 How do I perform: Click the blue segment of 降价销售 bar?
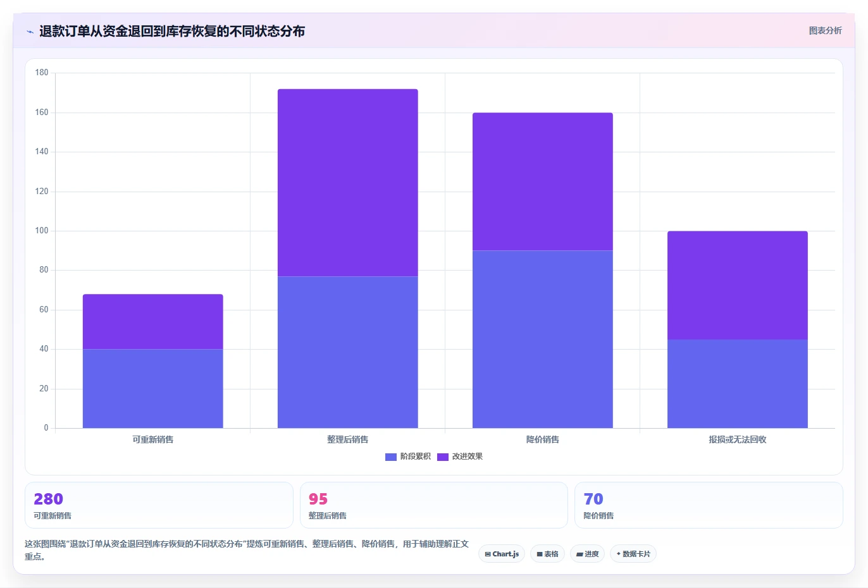pyautogui.click(x=543, y=340)
